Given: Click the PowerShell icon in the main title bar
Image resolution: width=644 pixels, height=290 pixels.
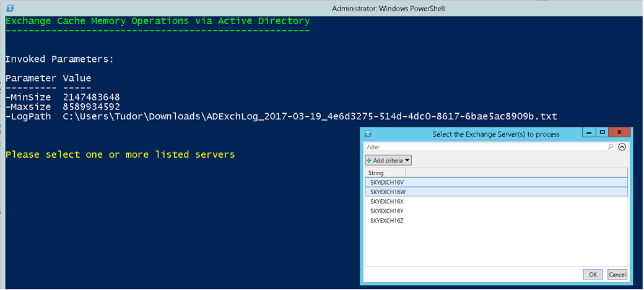Looking at the screenshot, I should [11, 8].
